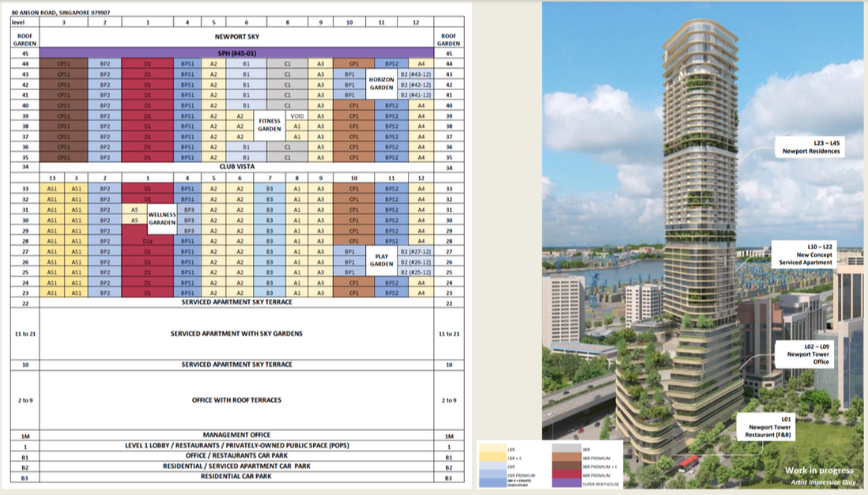This screenshot has width=868, height=495.
Task: Click the LEVEL 1 LOBBY / RESTAURANTS row
Action: [236, 446]
